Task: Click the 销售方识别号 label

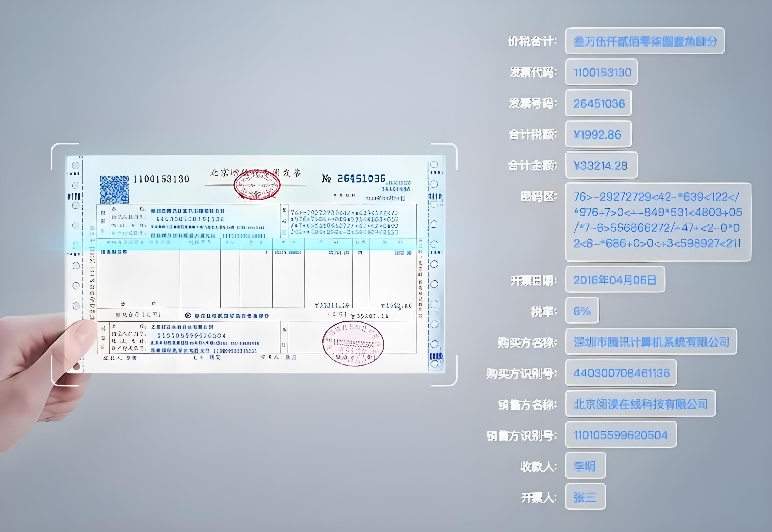Action: 522,435
